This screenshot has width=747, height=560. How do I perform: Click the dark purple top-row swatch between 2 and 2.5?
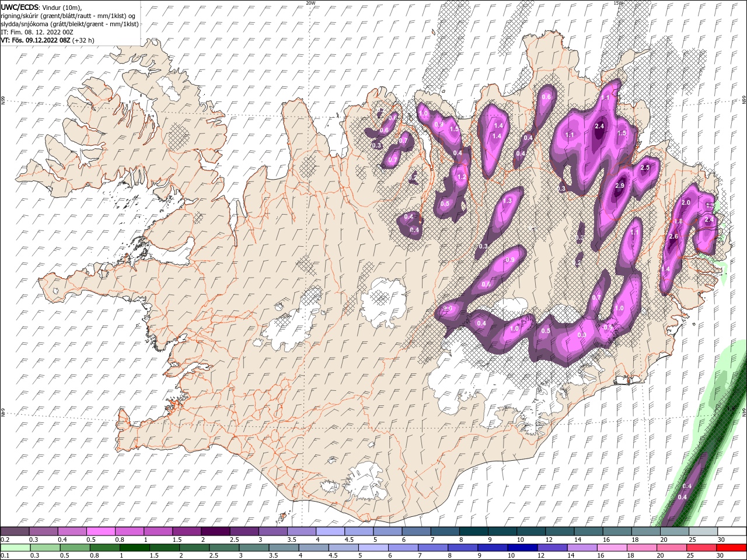pyautogui.click(x=215, y=531)
